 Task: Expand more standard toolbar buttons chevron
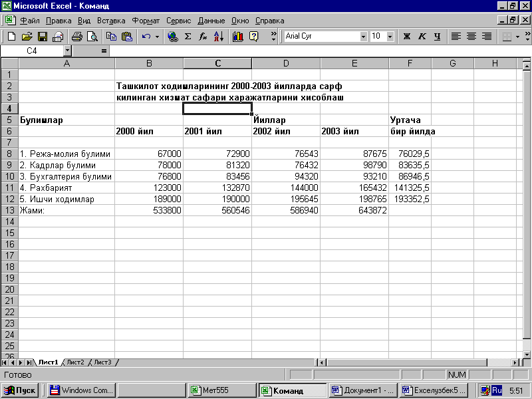click(274, 36)
